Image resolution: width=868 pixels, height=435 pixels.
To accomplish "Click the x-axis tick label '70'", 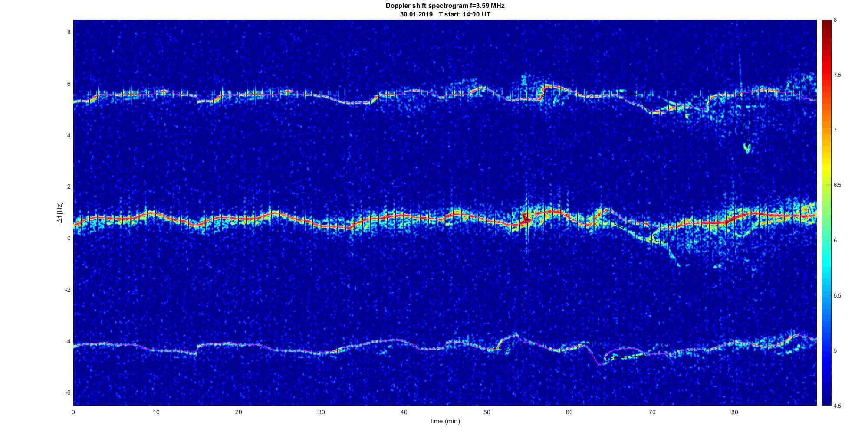I will coord(652,412).
